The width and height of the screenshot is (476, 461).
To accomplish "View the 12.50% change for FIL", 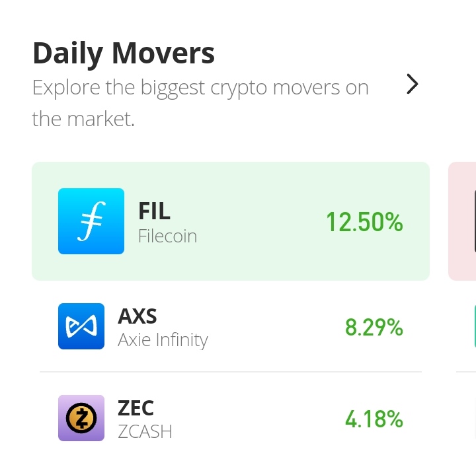I will [x=364, y=222].
